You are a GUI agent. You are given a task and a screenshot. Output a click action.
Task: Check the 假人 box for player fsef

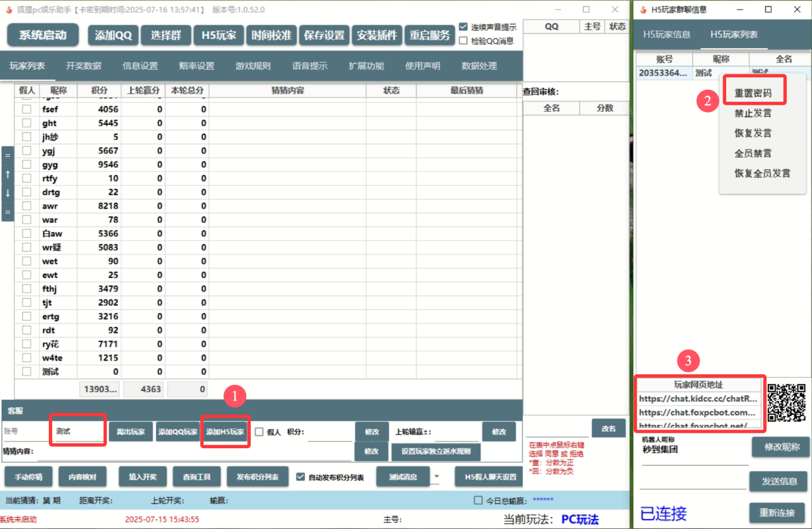[x=26, y=109]
